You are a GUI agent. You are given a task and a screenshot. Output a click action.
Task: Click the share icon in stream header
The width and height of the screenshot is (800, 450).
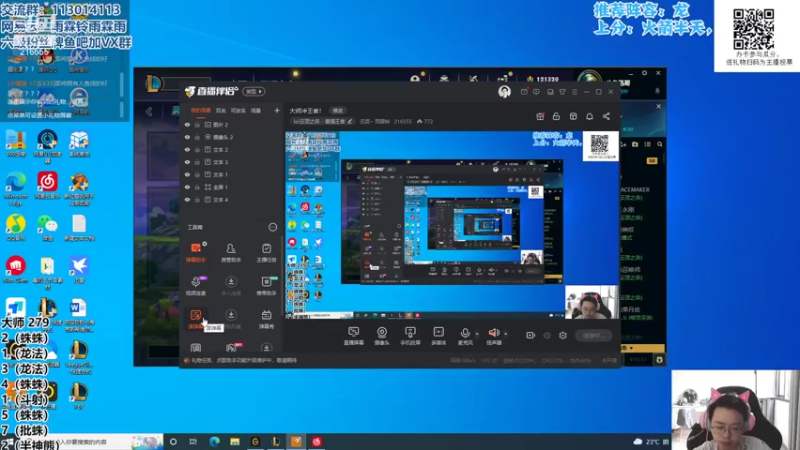[x=606, y=116]
